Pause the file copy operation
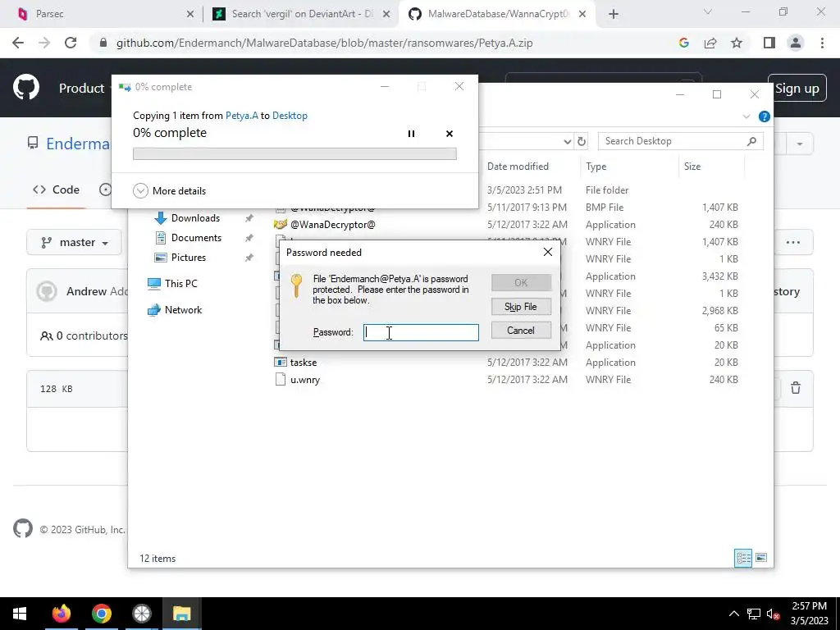This screenshot has width=840, height=630. pyautogui.click(x=411, y=134)
